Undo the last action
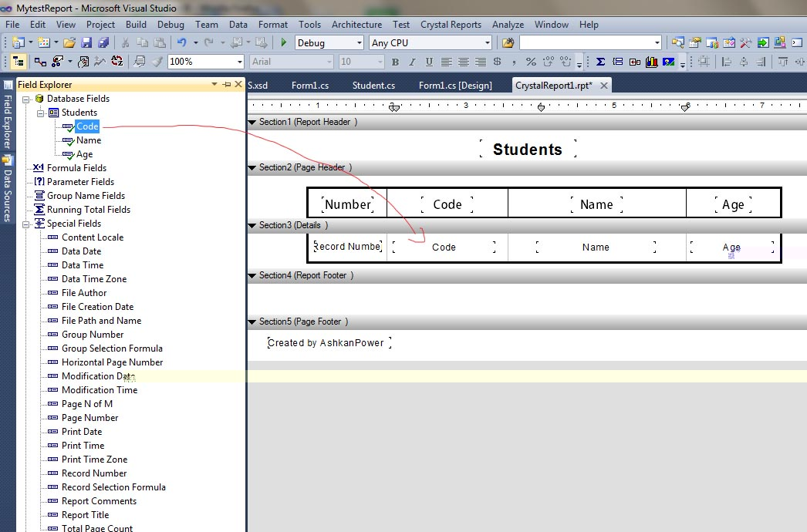Screen dimensions: 807x532 click(181, 42)
